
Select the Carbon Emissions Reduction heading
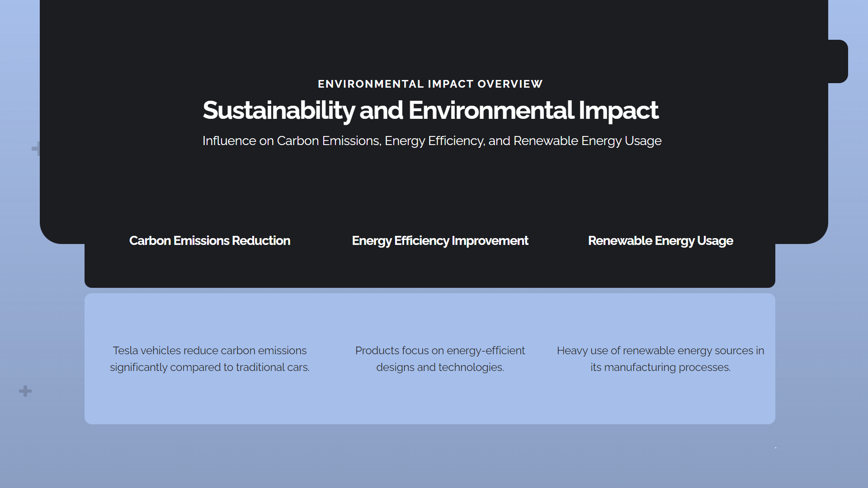209,240
